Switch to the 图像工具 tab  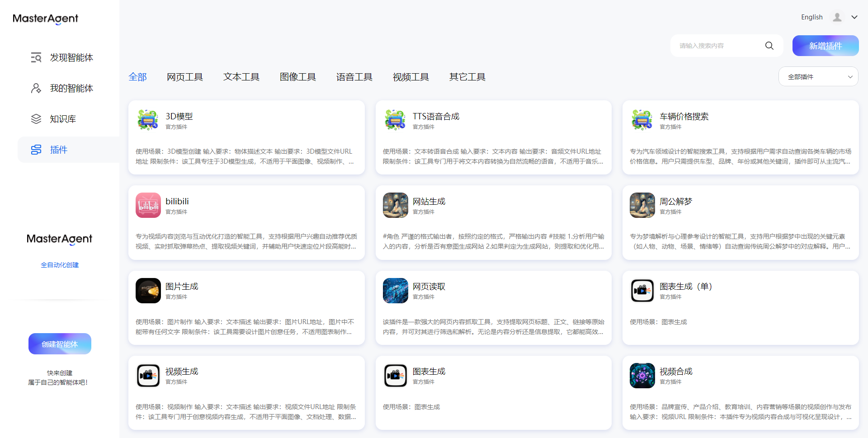298,77
